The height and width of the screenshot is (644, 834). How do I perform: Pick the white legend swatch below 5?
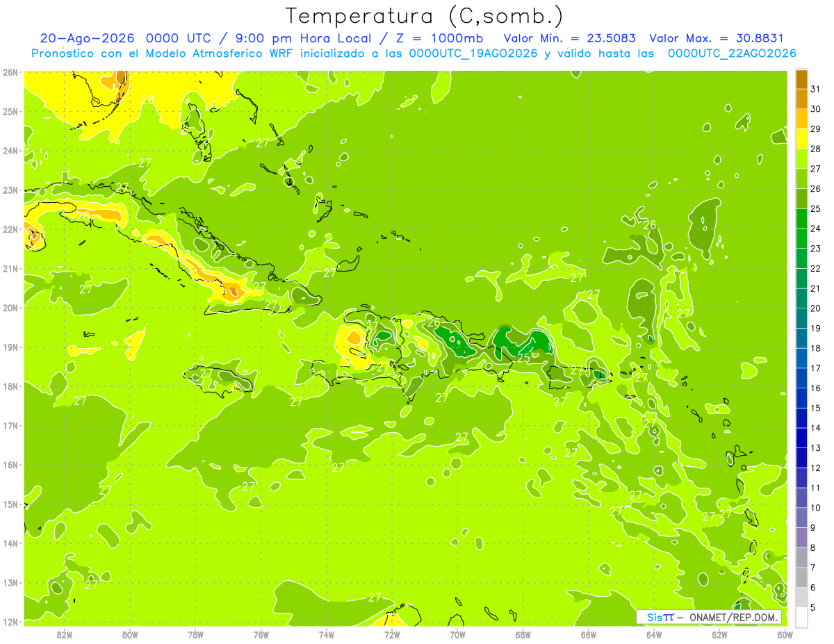tap(801, 616)
